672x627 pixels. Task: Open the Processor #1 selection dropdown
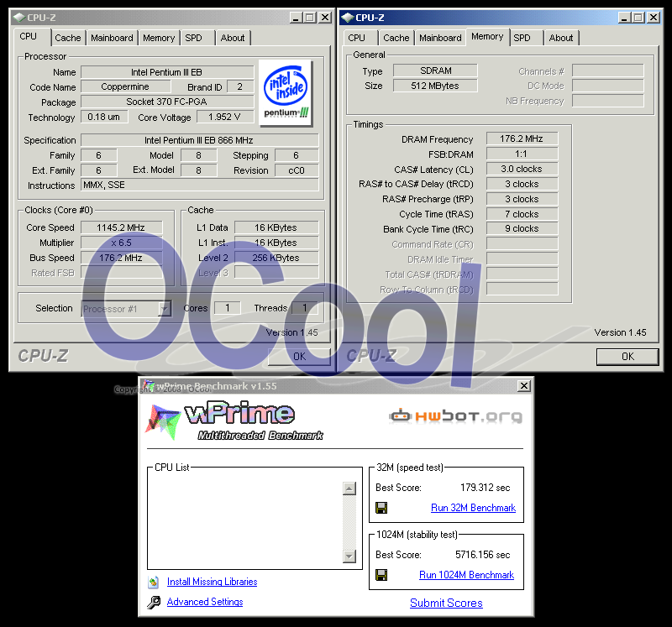(x=164, y=308)
